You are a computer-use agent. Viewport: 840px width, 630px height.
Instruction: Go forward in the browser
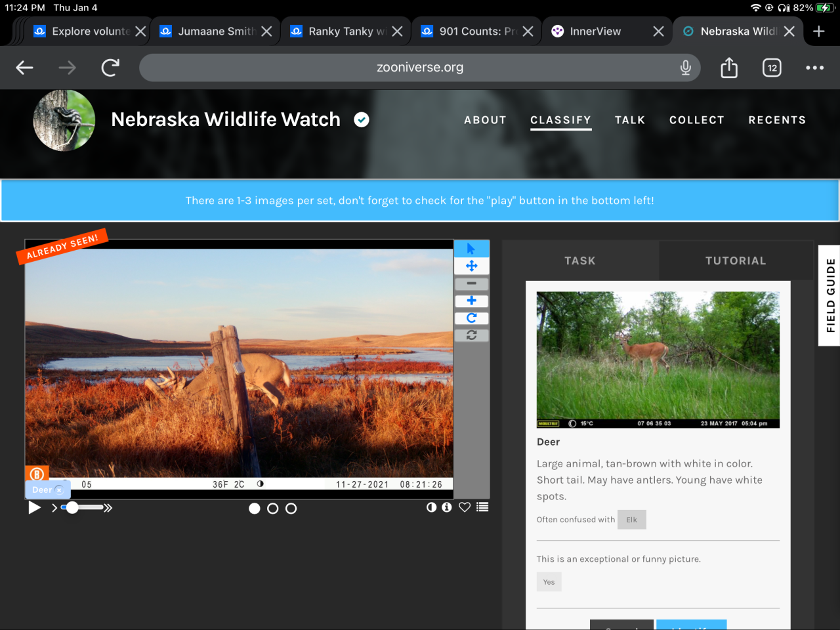pos(67,68)
